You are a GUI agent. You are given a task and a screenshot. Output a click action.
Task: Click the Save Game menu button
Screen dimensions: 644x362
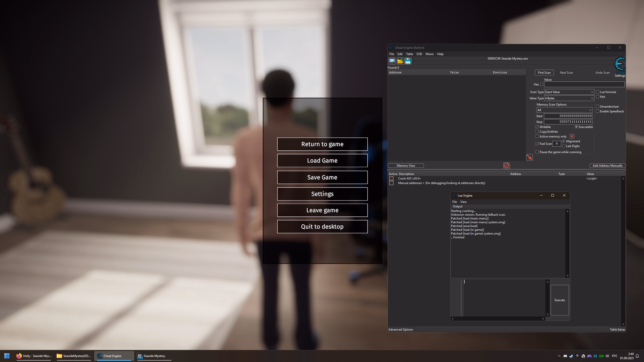(322, 177)
